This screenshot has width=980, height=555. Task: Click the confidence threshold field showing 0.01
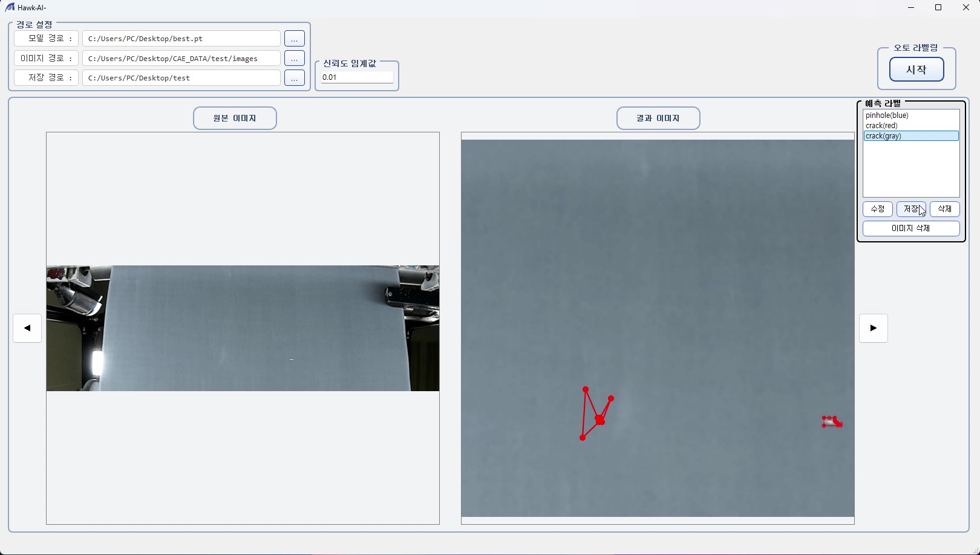click(x=357, y=77)
